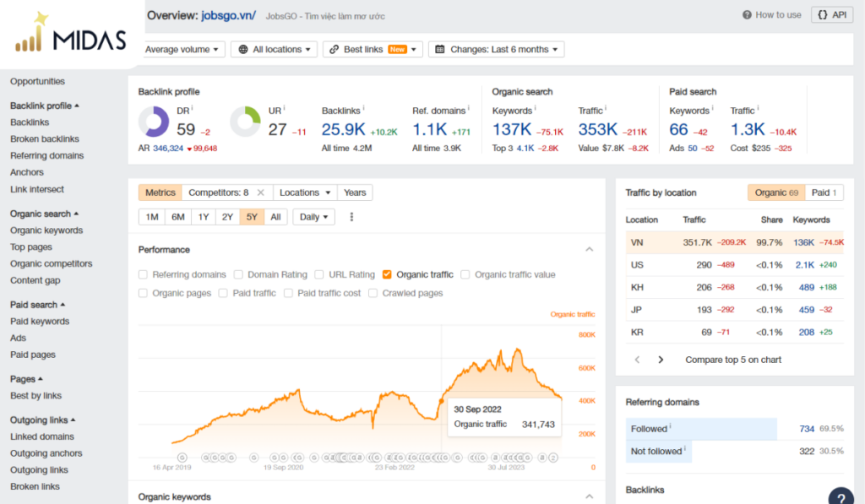Image resolution: width=865 pixels, height=504 pixels.
Task: Remove Competitors: 8 with the X icon
Action: pyautogui.click(x=261, y=192)
